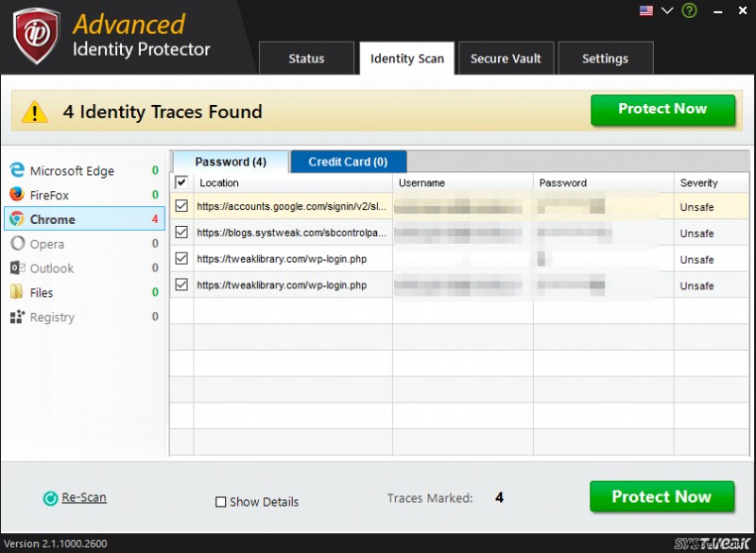Uncheck the first tweaklibrary wp-login trace
756x553 pixels.
pyautogui.click(x=180, y=258)
